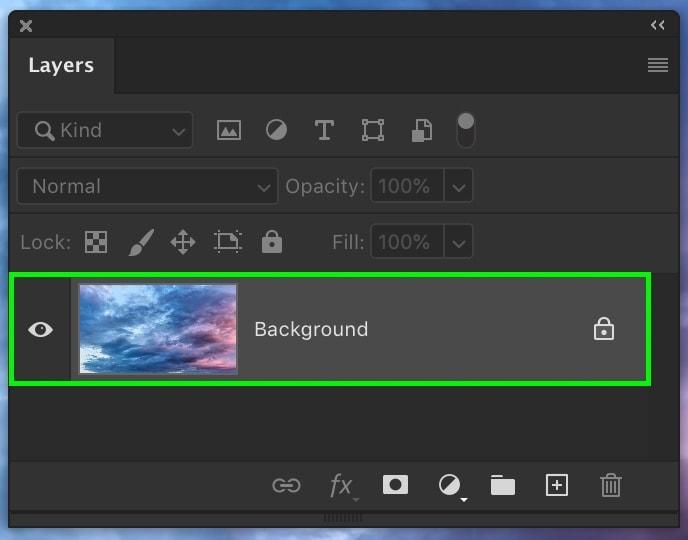Create a new group folder

[x=503, y=485]
